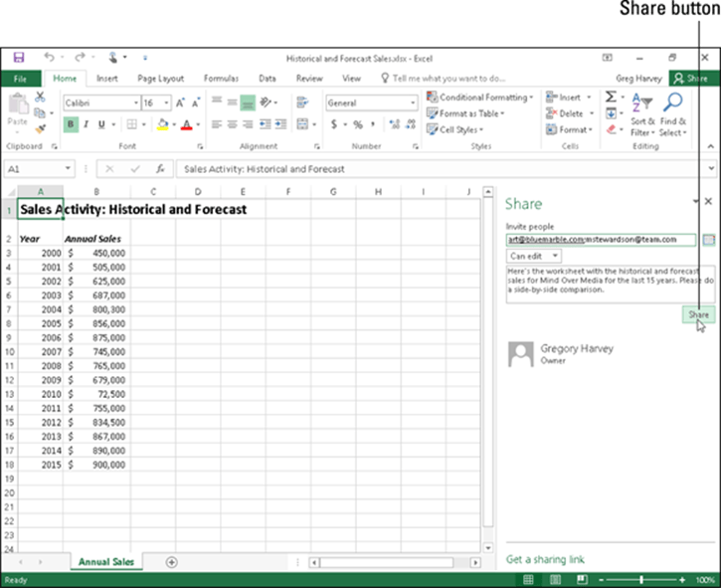Open address book icon beside invite field
The width and height of the screenshot is (721, 588).
click(709, 240)
